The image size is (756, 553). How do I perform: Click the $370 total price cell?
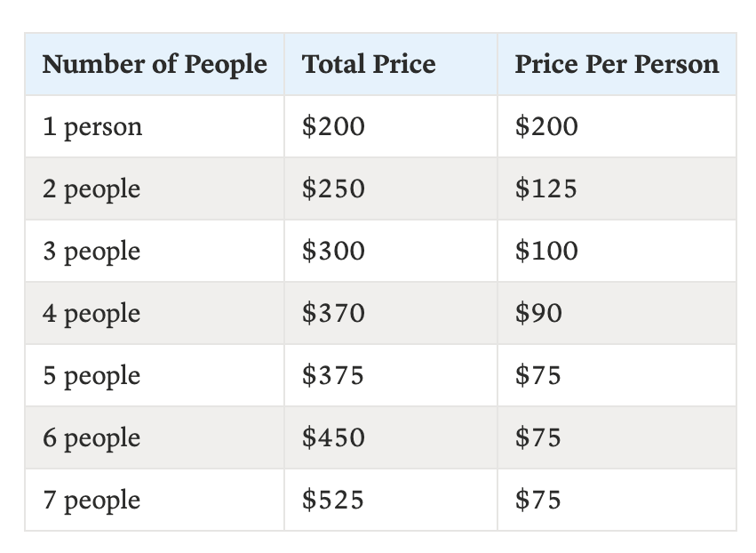coord(391,313)
